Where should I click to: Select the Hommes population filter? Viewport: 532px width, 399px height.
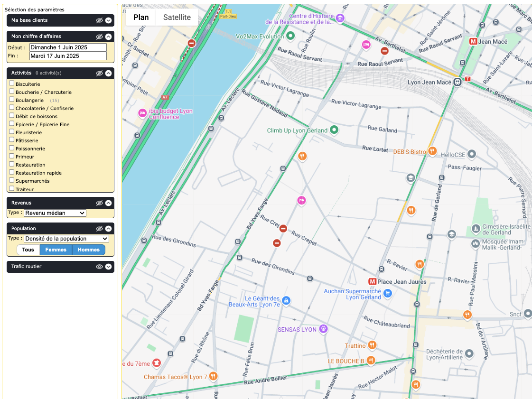tap(89, 250)
